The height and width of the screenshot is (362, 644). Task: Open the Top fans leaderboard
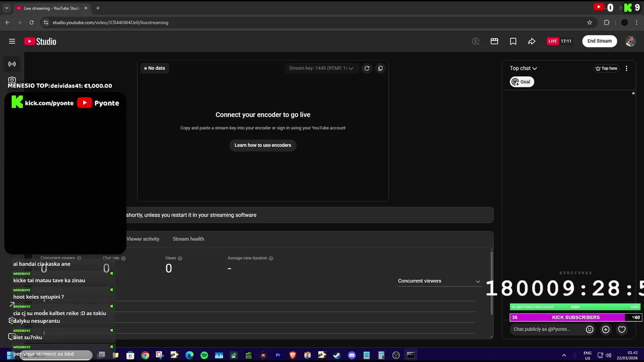tap(606, 68)
